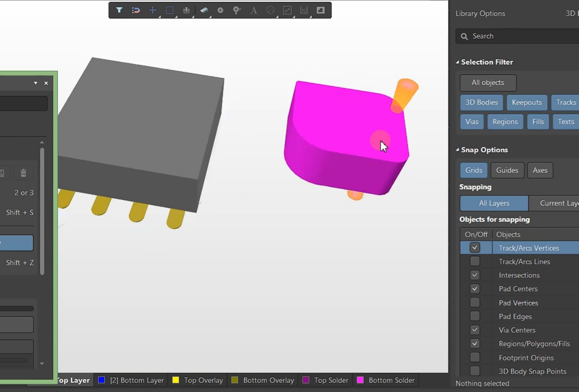This screenshot has width=579, height=392.
Task: Open the place text tool
Action: click(x=254, y=10)
